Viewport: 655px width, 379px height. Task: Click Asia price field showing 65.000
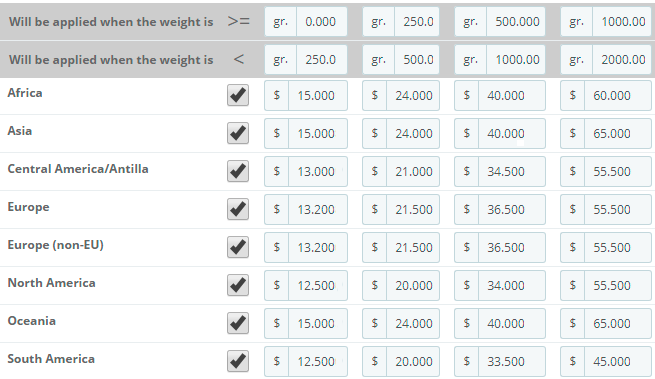(x=618, y=134)
